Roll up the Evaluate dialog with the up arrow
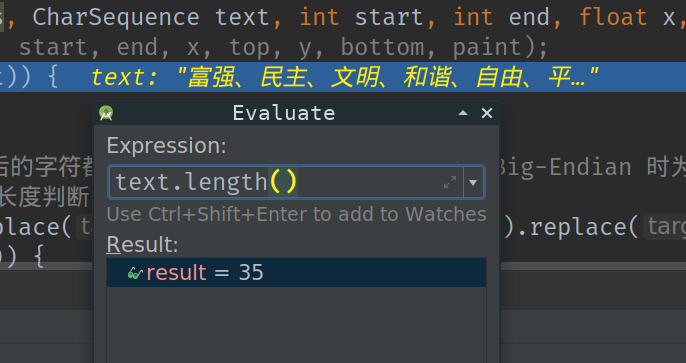Image resolution: width=686 pixels, height=363 pixels. click(463, 113)
